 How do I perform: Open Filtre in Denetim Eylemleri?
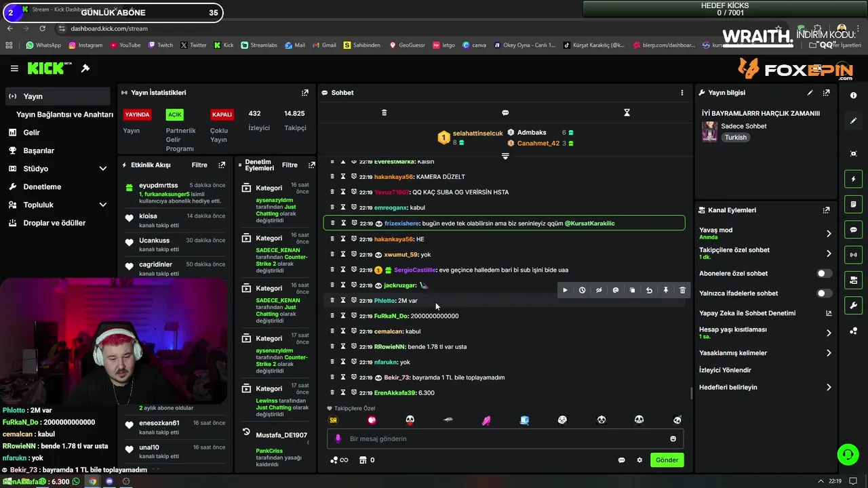coord(290,165)
